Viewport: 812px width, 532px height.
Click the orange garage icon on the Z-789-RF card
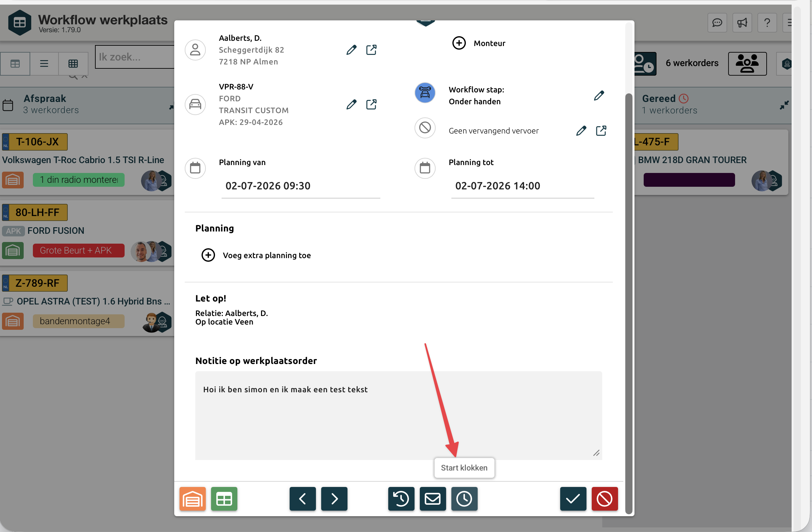pyautogui.click(x=12, y=321)
